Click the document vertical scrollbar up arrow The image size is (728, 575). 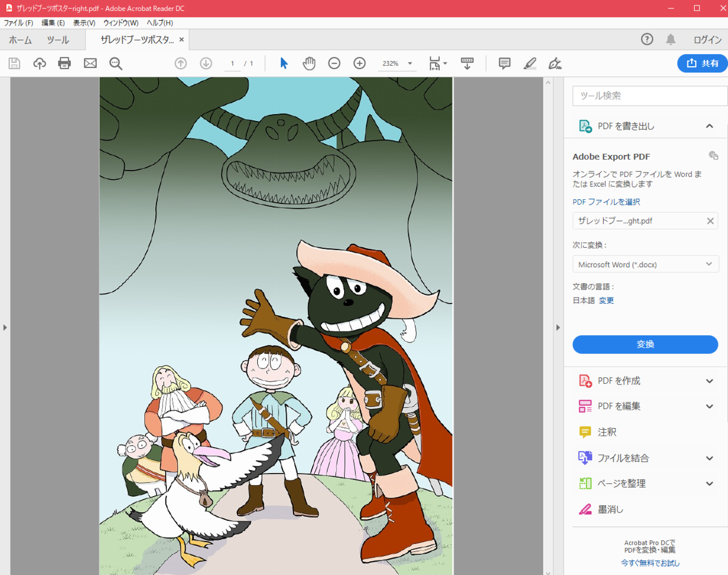click(x=548, y=82)
